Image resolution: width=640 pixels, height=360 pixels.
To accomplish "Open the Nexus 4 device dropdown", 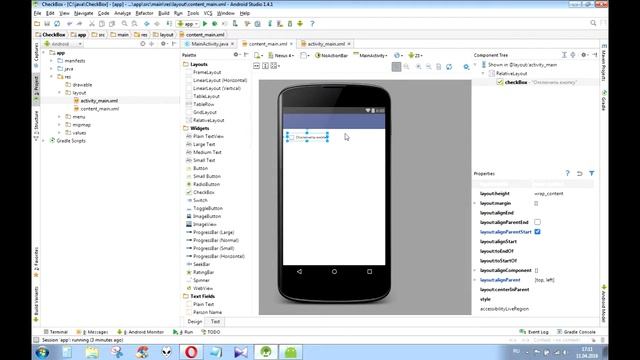I will 282,55.
